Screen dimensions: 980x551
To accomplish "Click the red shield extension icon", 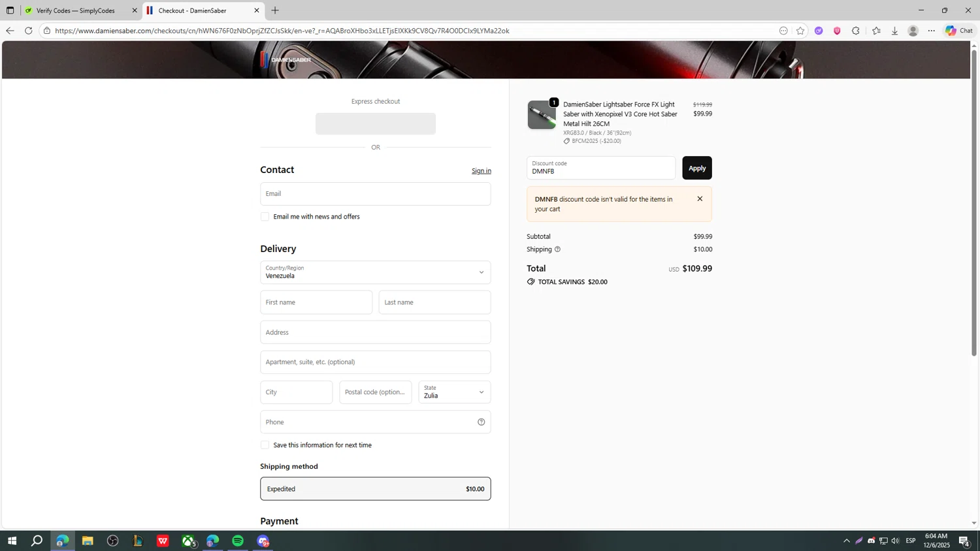I will click(x=837, y=31).
